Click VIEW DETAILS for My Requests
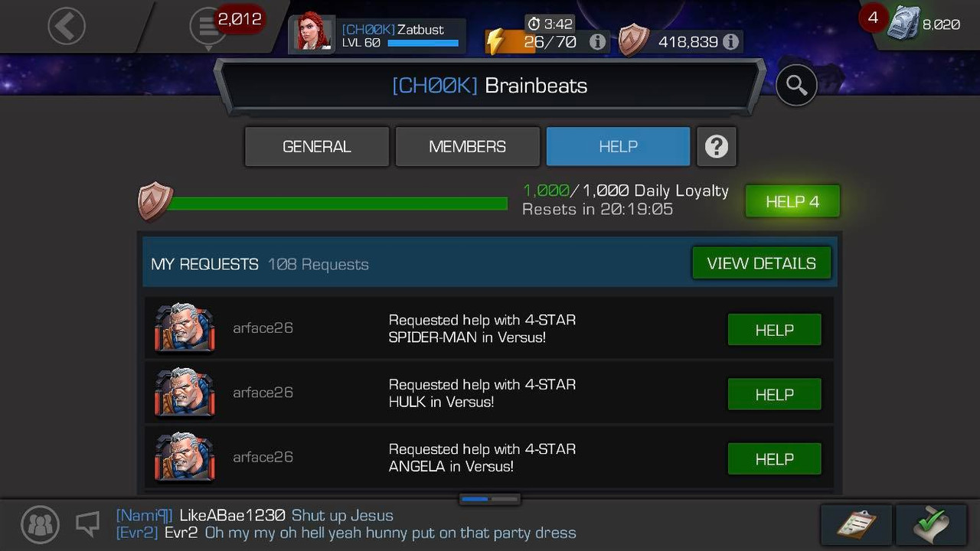Screen dimensions: 980x551 pyautogui.click(x=762, y=263)
